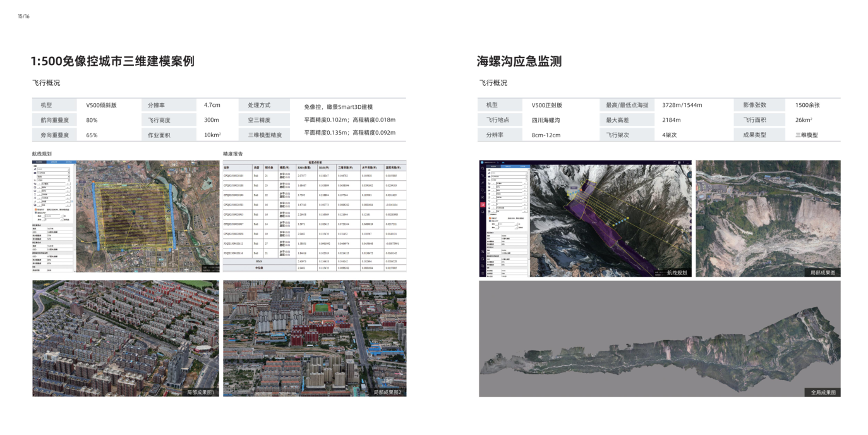The image size is (868, 435).
Task: Toggle orange checkbox in city route planning panel
Action: point(34,209)
